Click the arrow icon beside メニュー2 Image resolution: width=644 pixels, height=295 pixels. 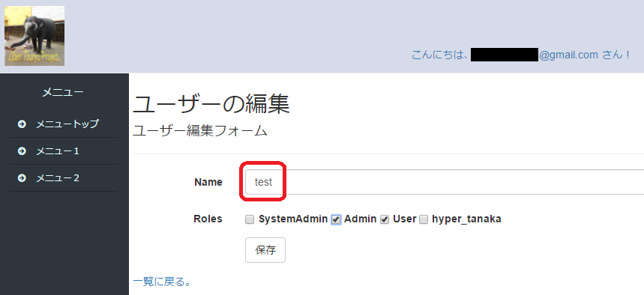22,178
